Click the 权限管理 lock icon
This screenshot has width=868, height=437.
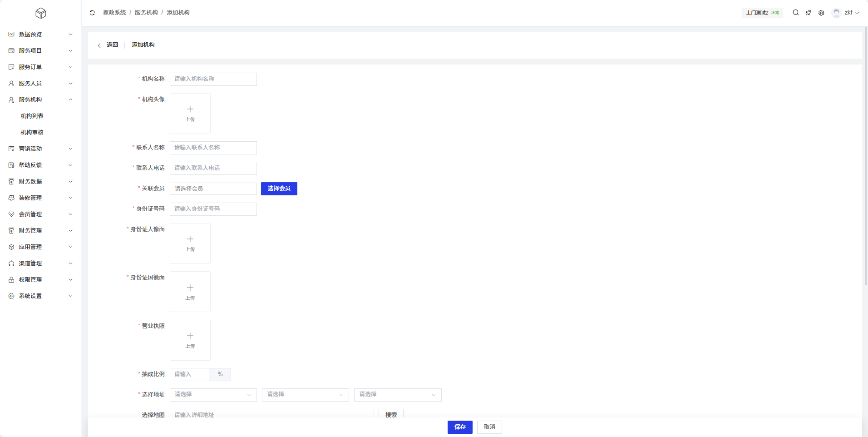pyautogui.click(x=11, y=280)
